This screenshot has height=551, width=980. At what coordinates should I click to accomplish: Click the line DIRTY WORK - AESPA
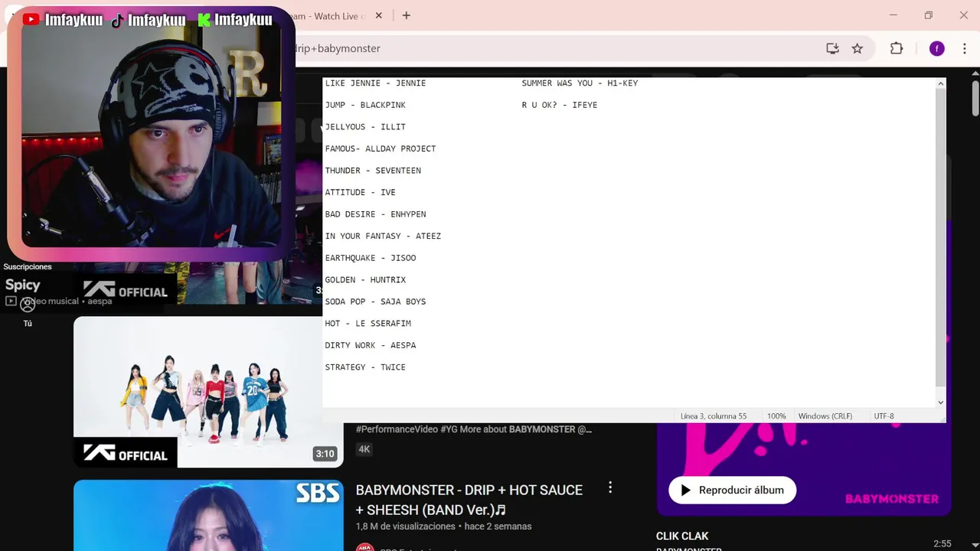[371, 345]
